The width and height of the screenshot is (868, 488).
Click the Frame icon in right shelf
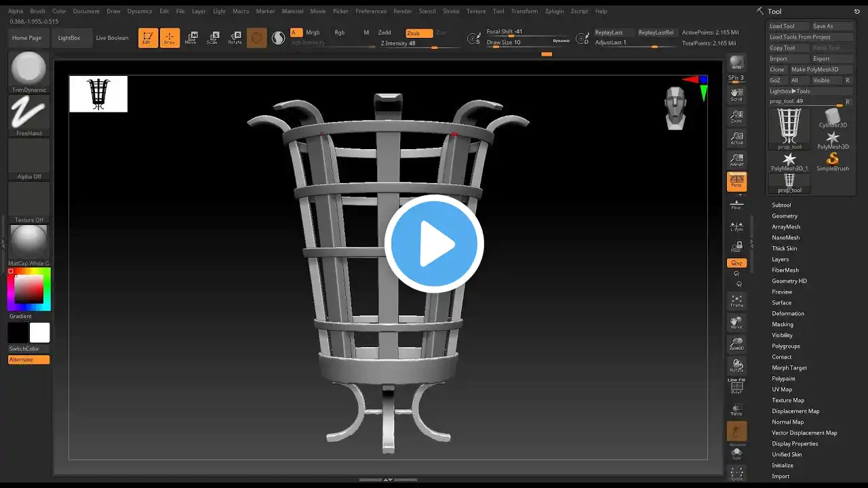736,301
